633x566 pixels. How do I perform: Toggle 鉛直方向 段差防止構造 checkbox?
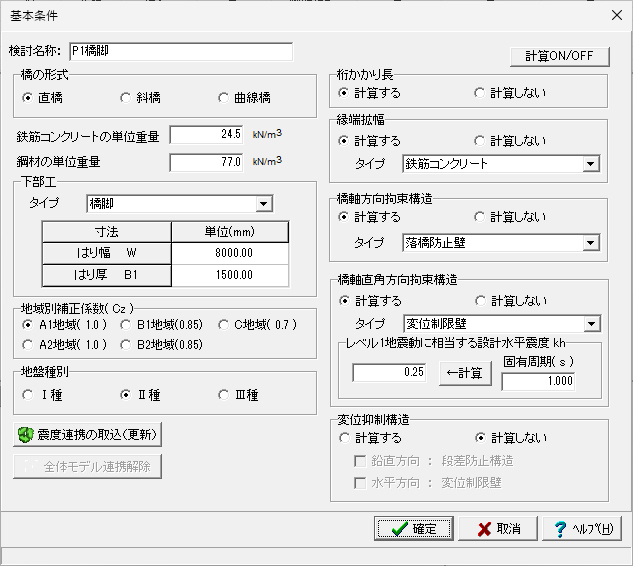[x=360, y=461]
